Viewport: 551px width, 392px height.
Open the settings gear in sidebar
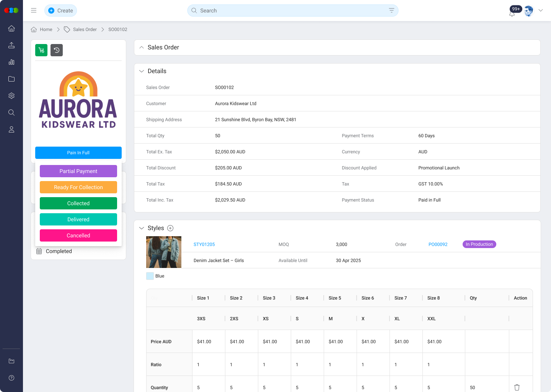pyautogui.click(x=11, y=96)
